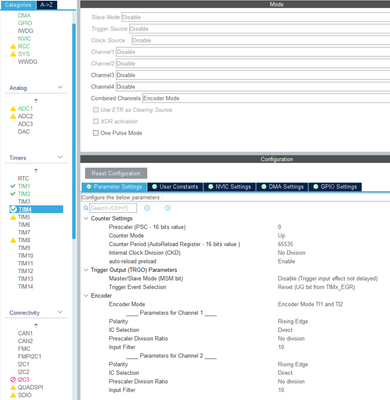Open the GPIO Settings tab
390x400 pixels.
pyautogui.click(x=335, y=187)
